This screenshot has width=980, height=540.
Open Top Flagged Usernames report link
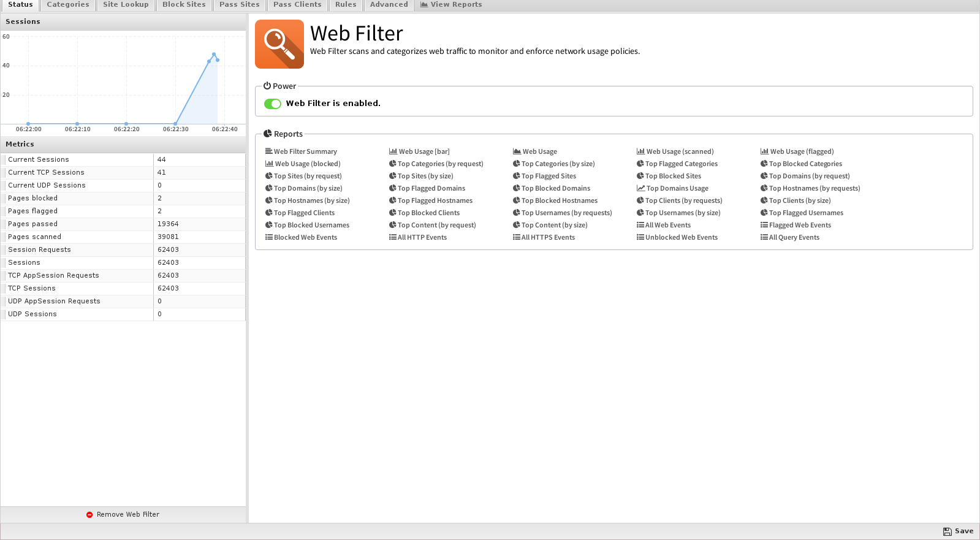(x=806, y=213)
